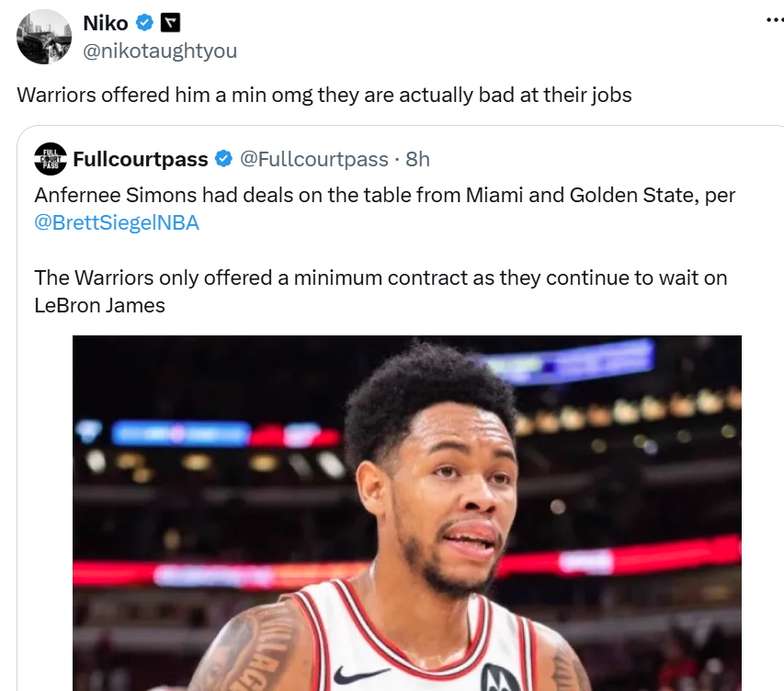The width and height of the screenshot is (784, 691).
Task: Click the Motorola logo patch on jersey
Action: point(499,677)
